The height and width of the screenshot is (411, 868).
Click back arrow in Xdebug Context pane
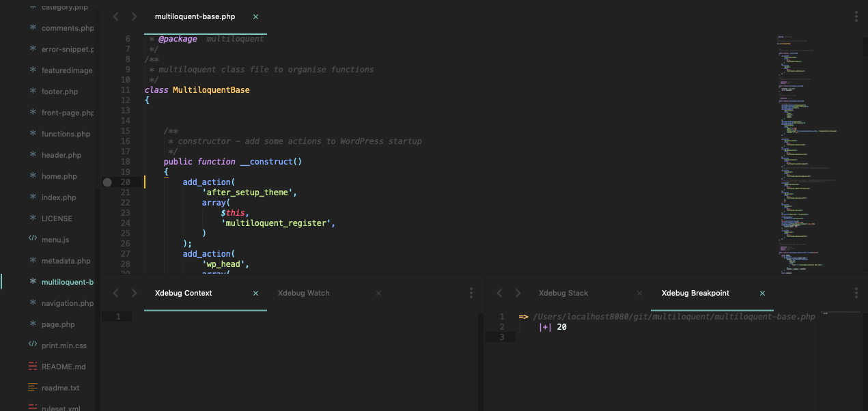click(115, 293)
